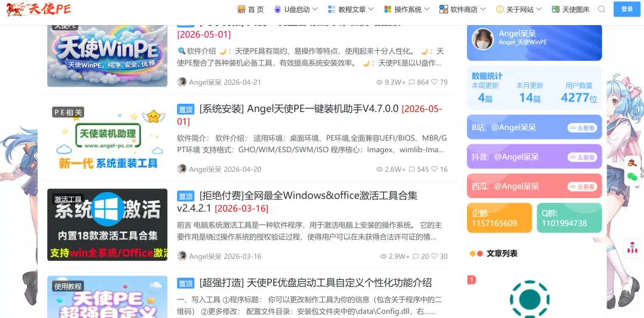Click the search magnifier icon in header
The image size is (644, 318).
[602, 9]
